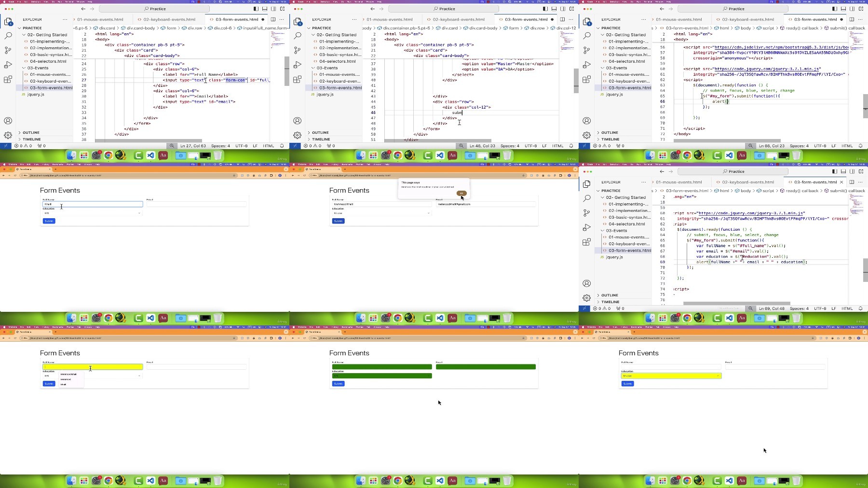This screenshot has height=488, width=868.
Task: Open Finder from the dock below the alert-dialog browser
Action: click(361, 318)
